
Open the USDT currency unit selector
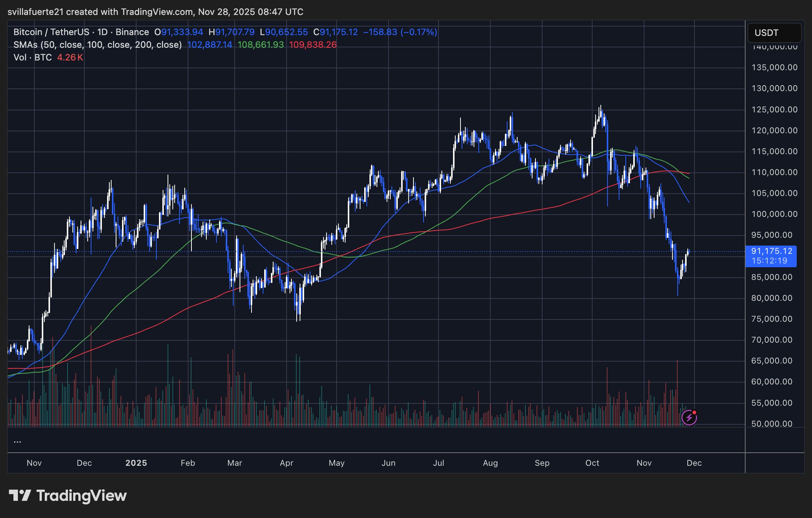[x=774, y=33]
